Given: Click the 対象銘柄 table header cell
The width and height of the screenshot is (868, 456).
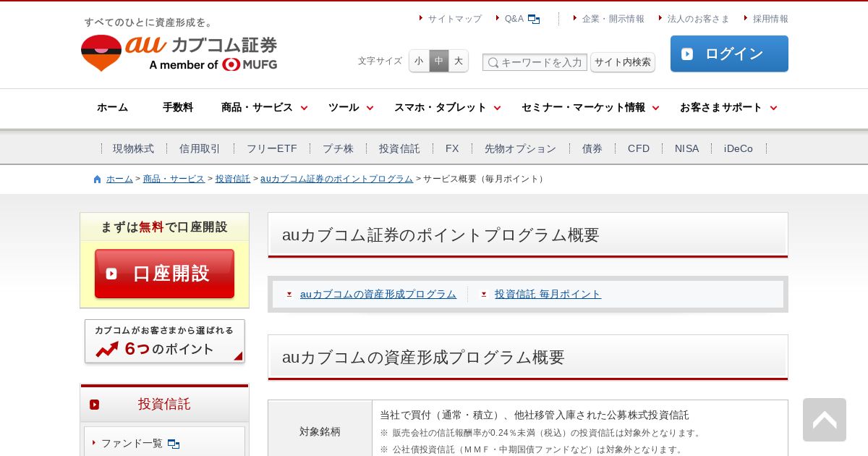Looking at the screenshot, I should pos(320,431).
